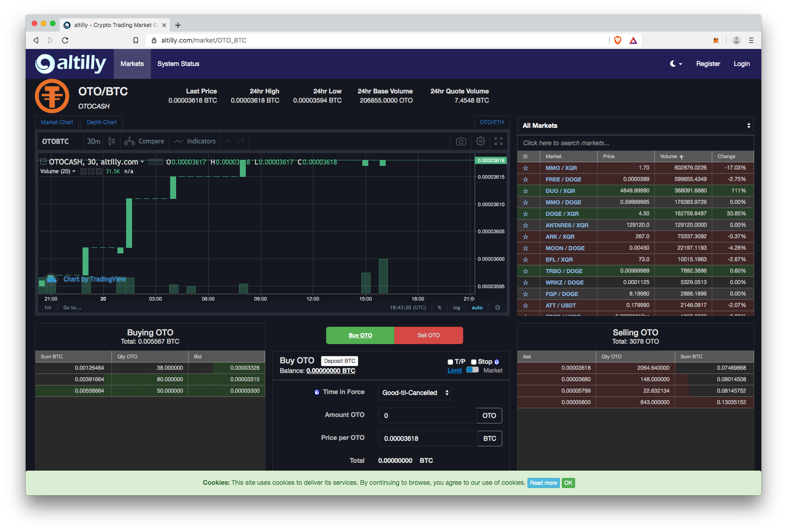The width and height of the screenshot is (787, 532).
Task: Star the TRBO / DOGE market
Action: 526,271
